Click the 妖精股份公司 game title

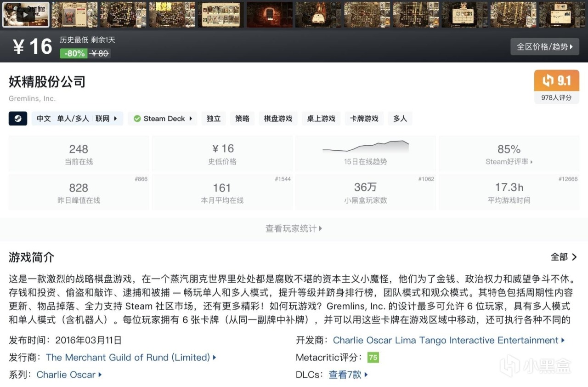click(x=47, y=82)
